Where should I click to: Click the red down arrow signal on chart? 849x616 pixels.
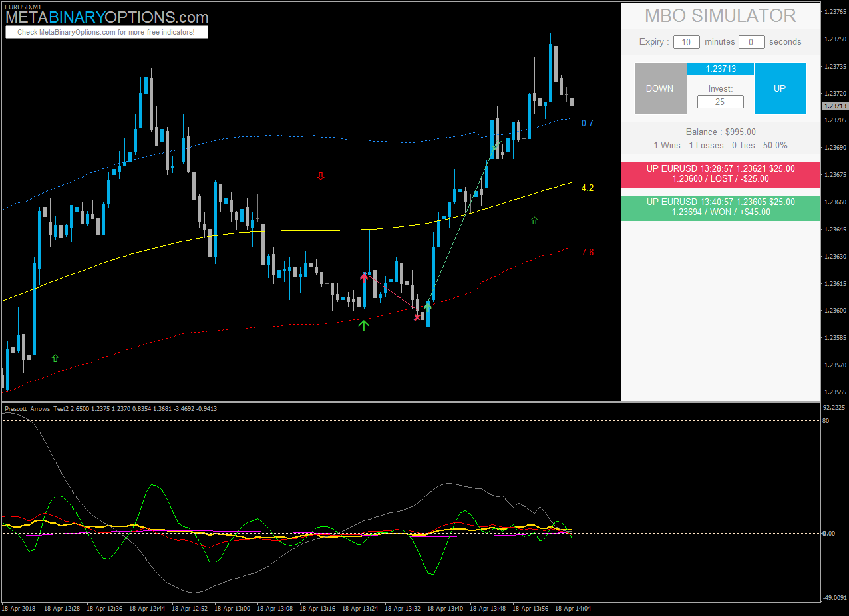(321, 176)
